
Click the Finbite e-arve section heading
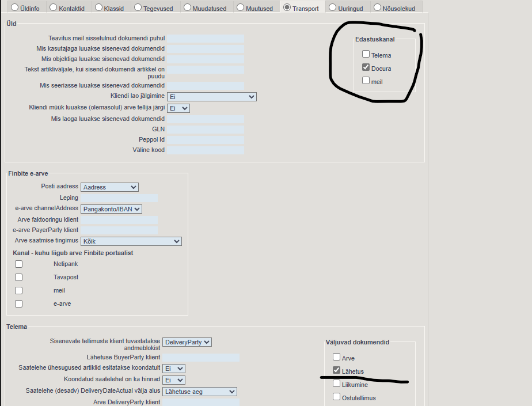[28, 173]
